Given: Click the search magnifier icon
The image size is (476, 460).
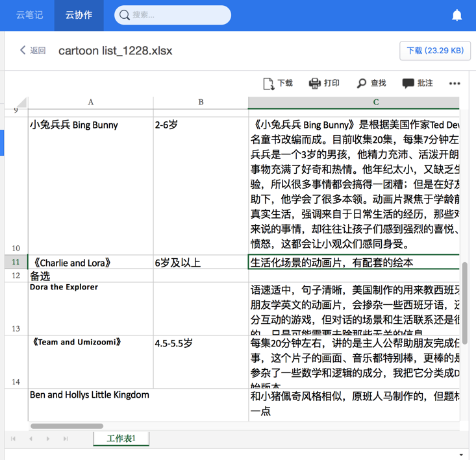Looking at the screenshot, I should click(124, 15).
